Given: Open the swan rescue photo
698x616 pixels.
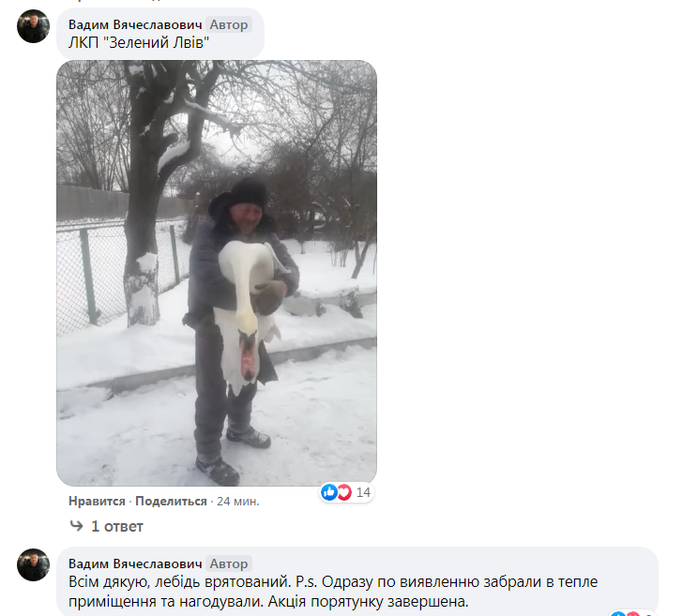Looking at the screenshot, I should [x=217, y=273].
